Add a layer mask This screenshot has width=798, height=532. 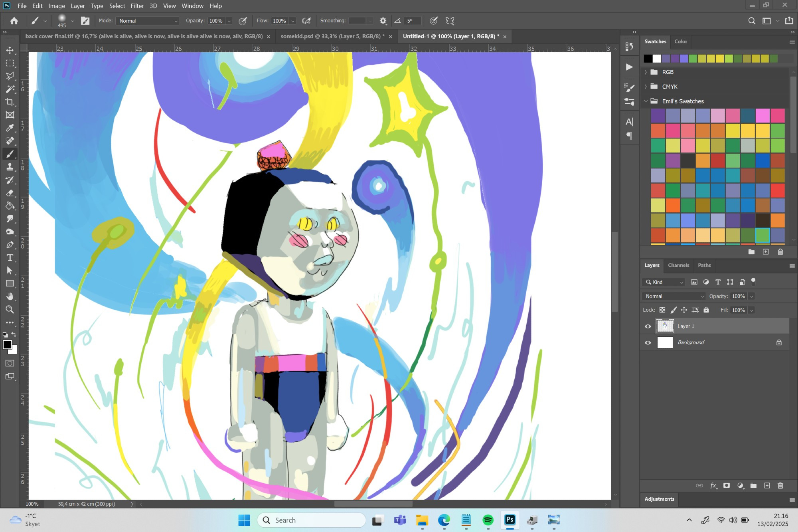point(727,486)
